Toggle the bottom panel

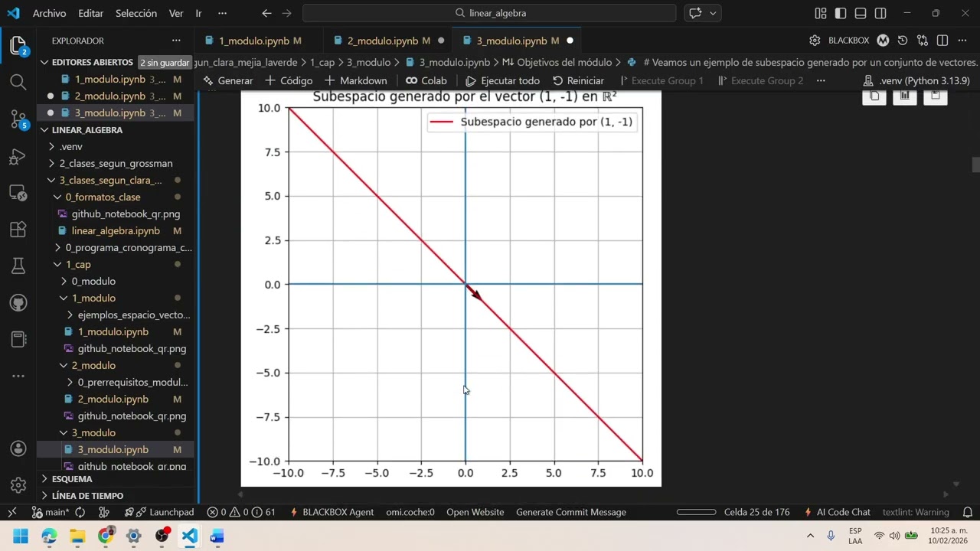[861, 13]
